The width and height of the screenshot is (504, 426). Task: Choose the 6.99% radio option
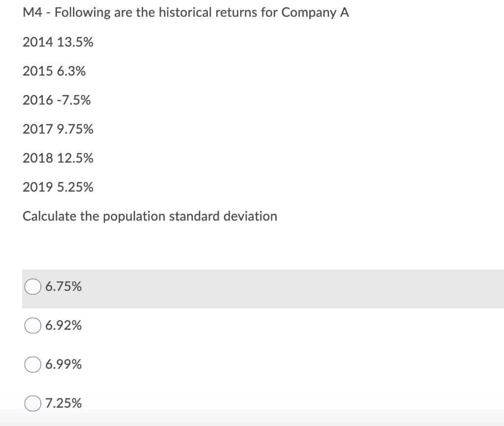click(33, 365)
